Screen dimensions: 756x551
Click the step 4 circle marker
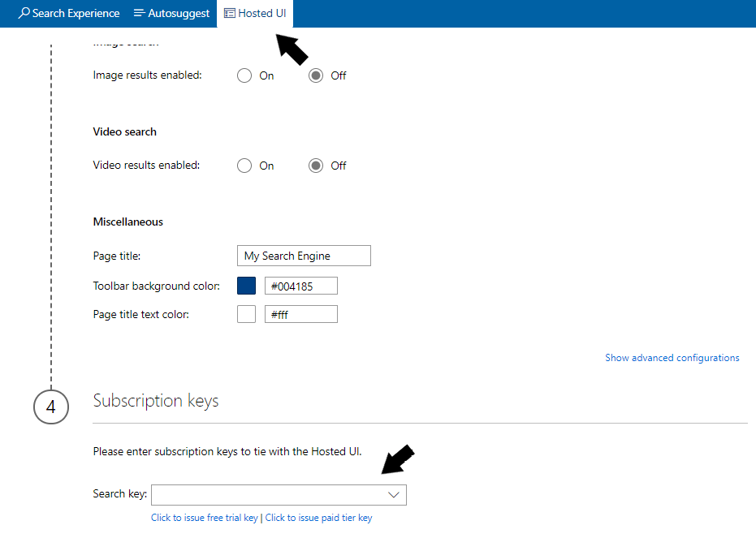point(50,407)
